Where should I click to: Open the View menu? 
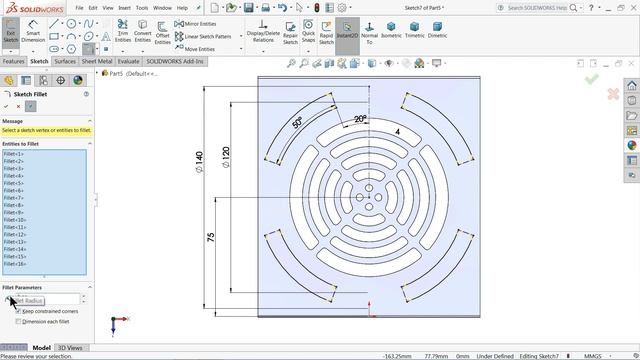click(x=108, y=8)
